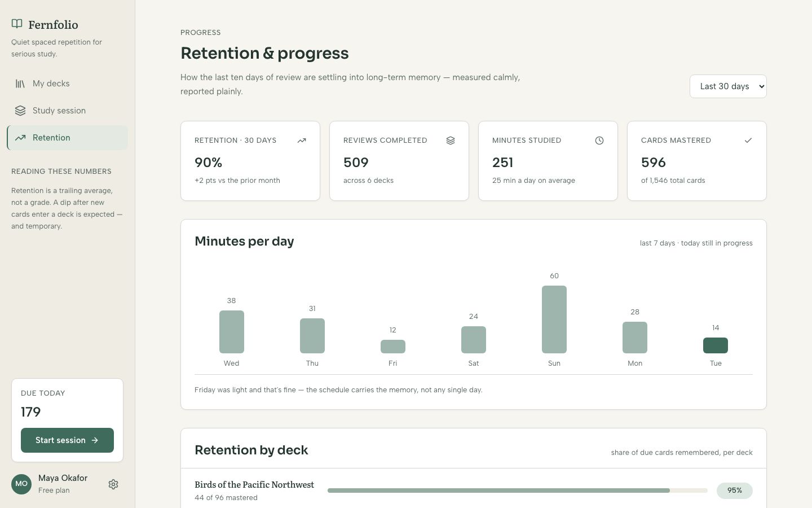Click the "+2 pts vs the prior month" text
812x508 pixels.
coord(237,181)
